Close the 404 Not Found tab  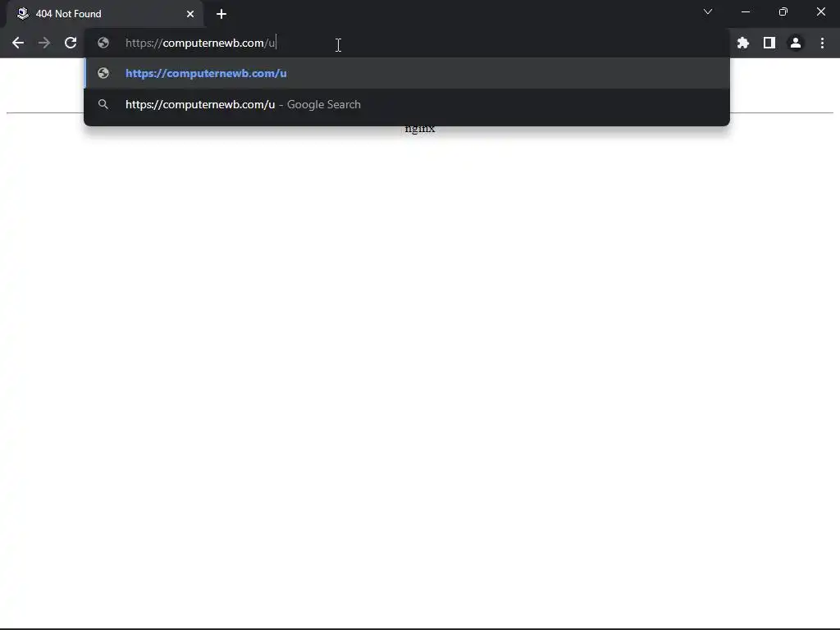tap(190, 14)
